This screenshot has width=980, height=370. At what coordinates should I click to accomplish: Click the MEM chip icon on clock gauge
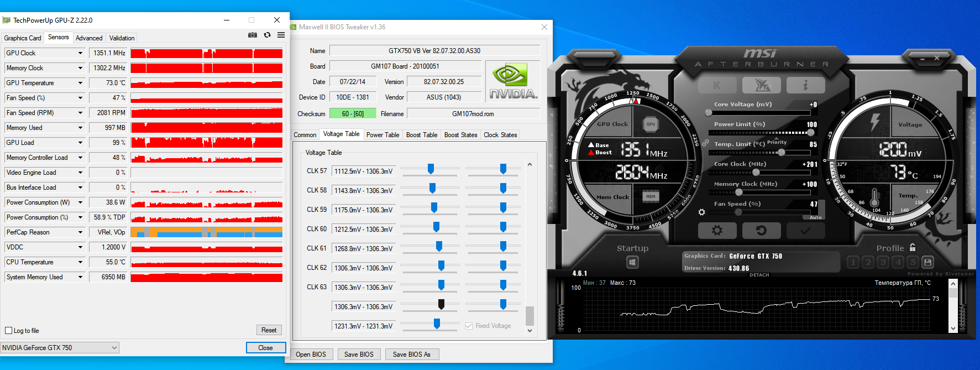point(651,196)
